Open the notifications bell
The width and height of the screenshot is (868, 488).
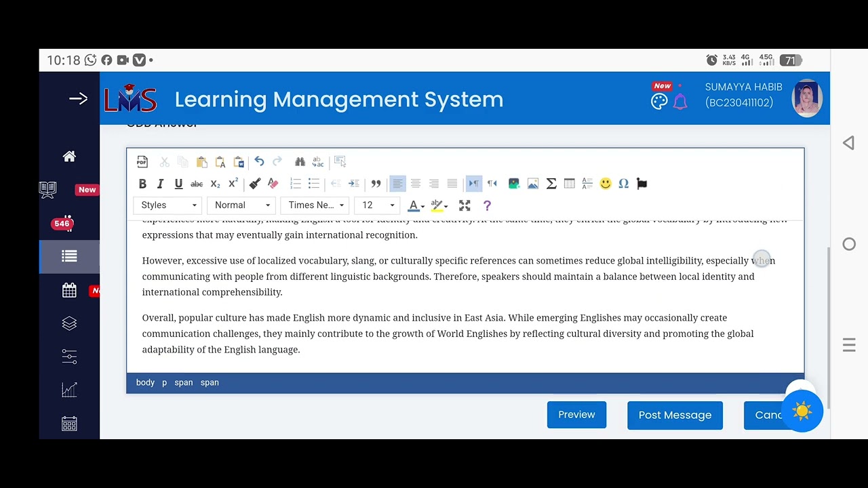[x=680, y=102]
